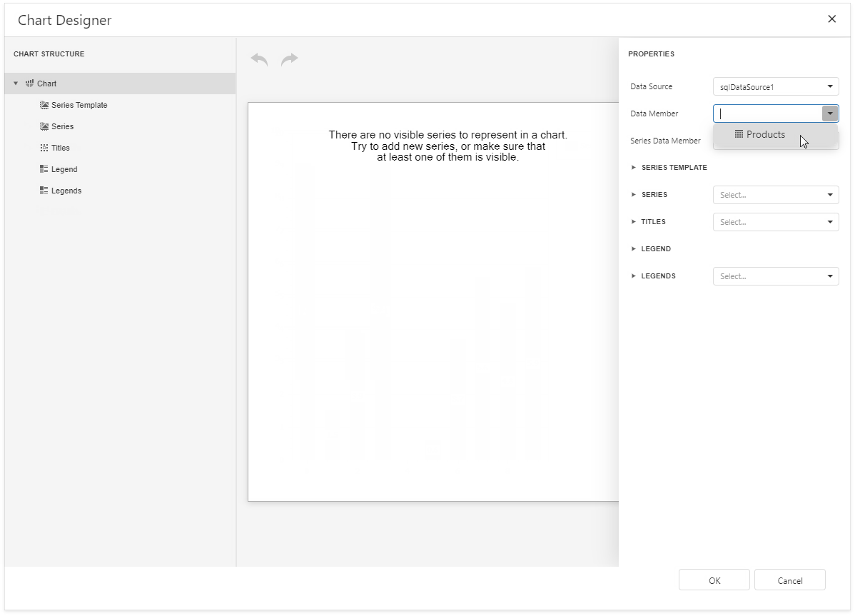Click the OK button
This screenshot has width=855, height=616.
point(714,580)
